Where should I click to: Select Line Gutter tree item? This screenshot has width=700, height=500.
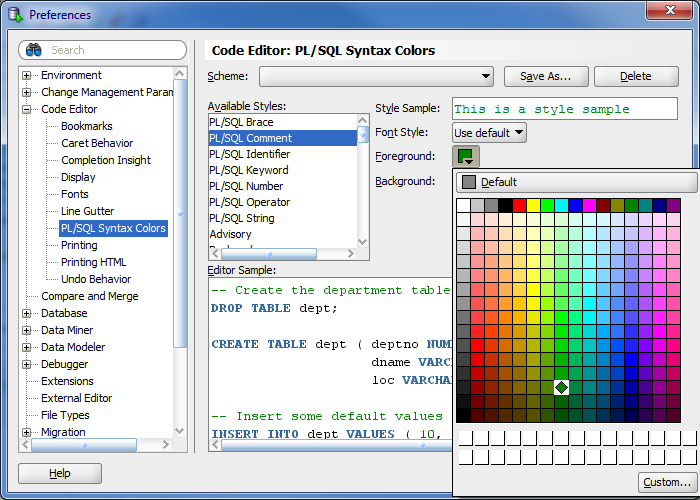pyautogui.click(x=88, y=211)
